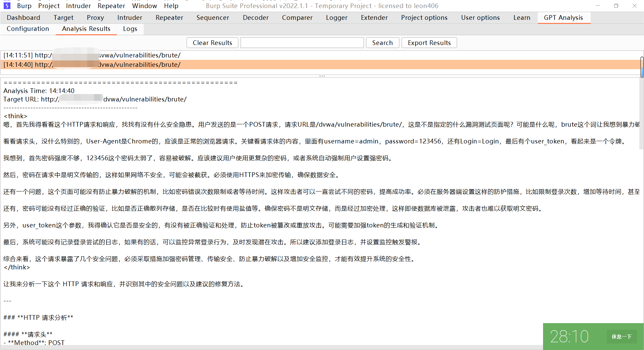Screen dimensions: 644x350
Task: Open the Project menu
Action: click(x=49, y=6)
